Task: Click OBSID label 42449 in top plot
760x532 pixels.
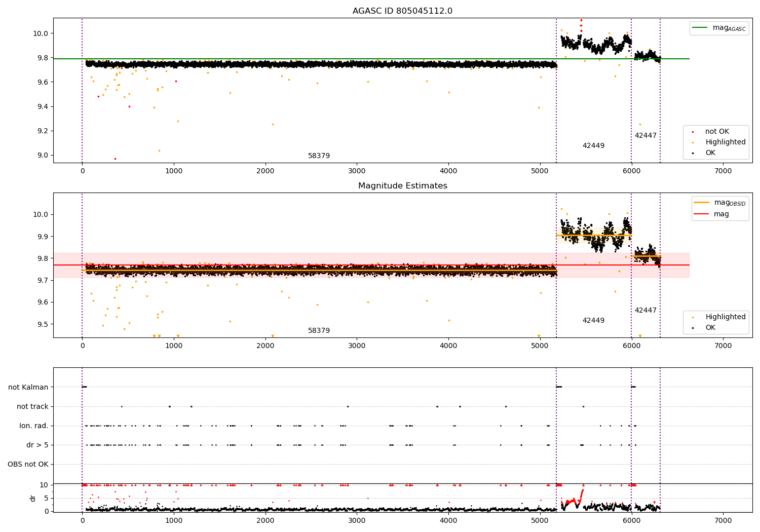Action: point(593,146)
